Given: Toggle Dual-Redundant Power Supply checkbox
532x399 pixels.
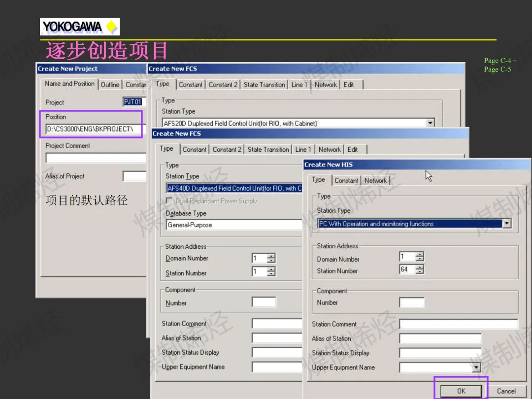Looking at the screenshot, I should point(168,201).
